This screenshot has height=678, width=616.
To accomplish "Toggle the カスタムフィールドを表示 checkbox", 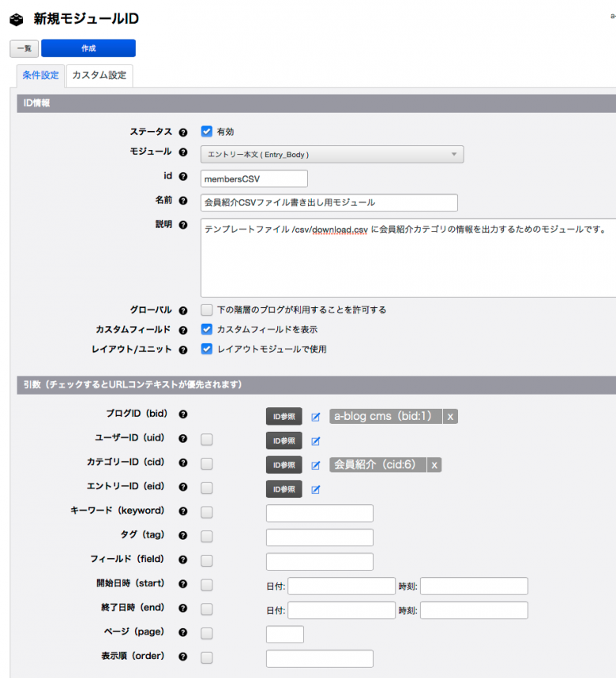I will [x=207, y=329].
